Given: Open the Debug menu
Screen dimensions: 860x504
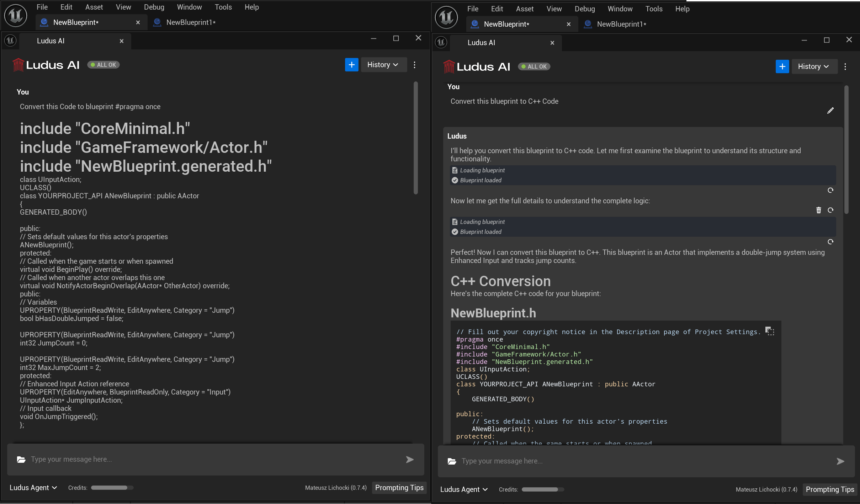Looking at the screenshot, I should click(154, 7).
